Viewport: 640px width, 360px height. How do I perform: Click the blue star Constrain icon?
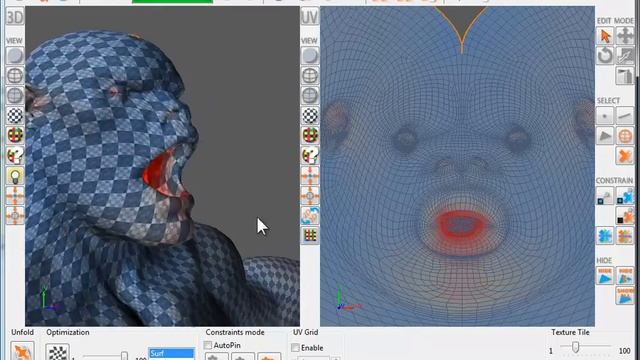pyautogui.click(x=605, y=236)
